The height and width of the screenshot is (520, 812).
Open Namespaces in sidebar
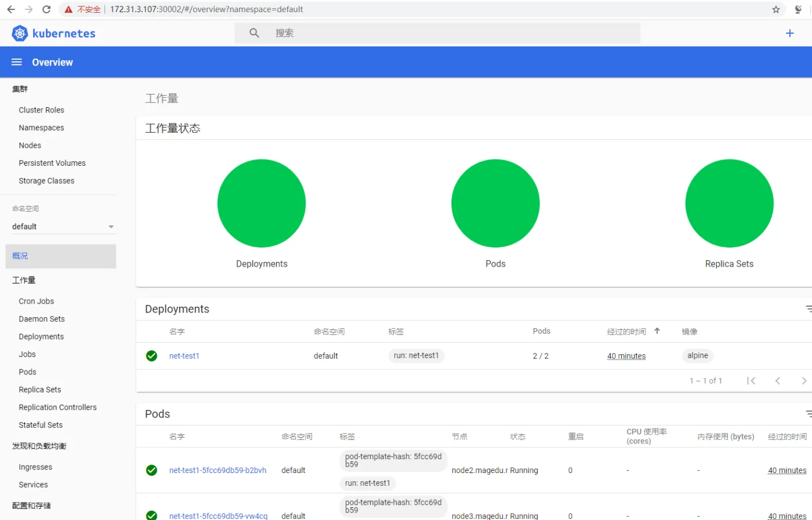[x=41, y=128]
